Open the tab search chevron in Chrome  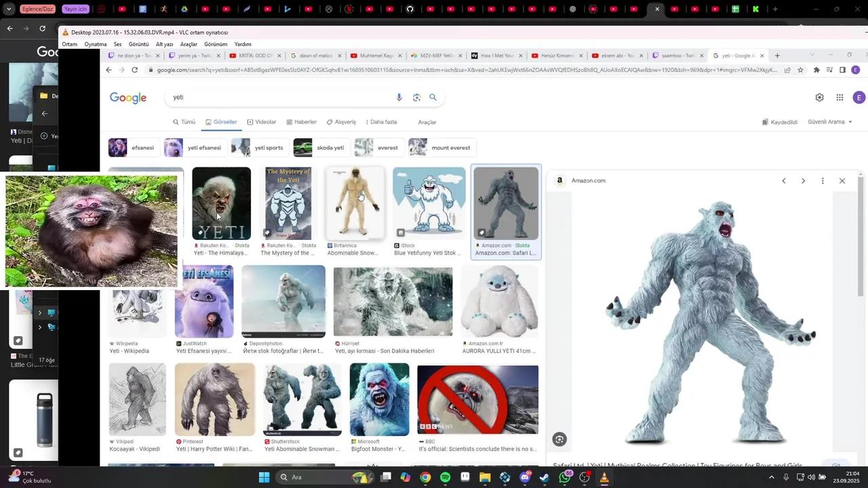[9, 9]
